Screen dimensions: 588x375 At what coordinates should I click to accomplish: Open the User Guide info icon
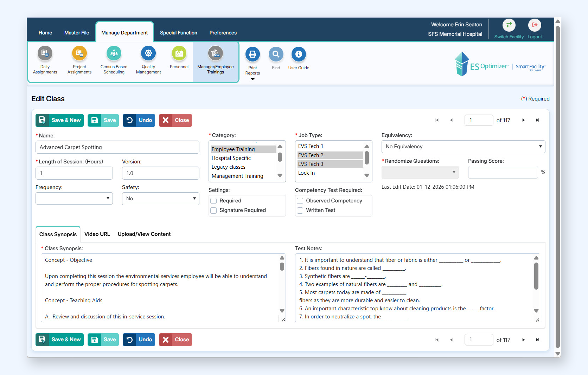(299, 54)
